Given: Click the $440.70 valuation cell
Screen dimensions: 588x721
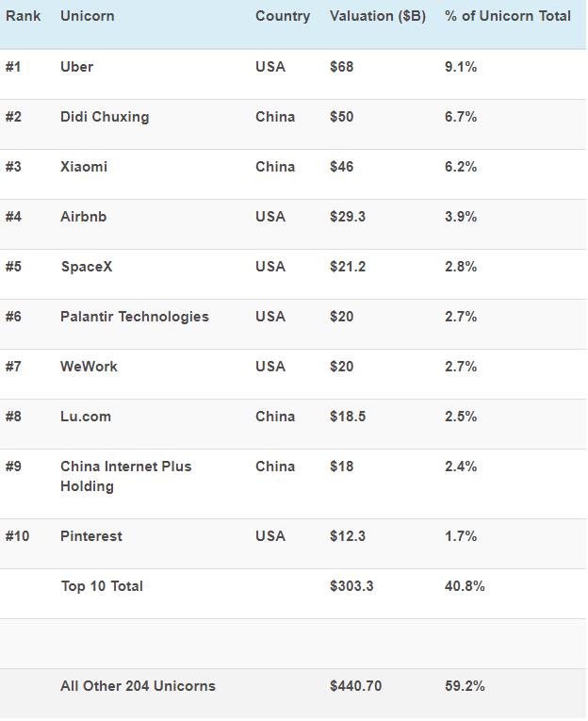Looking at the screenshot, I should tap(356, 686).
